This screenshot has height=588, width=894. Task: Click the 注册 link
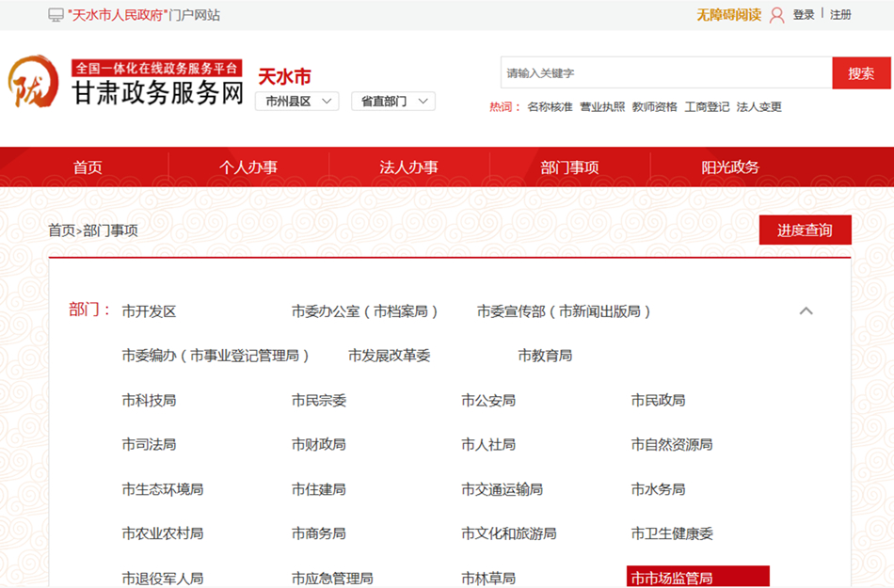pyautogui.click(x=840, y=15)
